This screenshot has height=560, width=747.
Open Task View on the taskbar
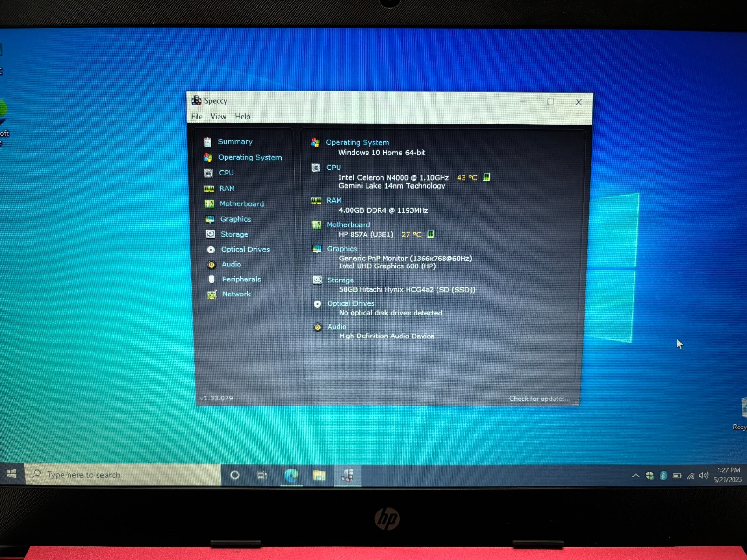[x=262, y=475]
